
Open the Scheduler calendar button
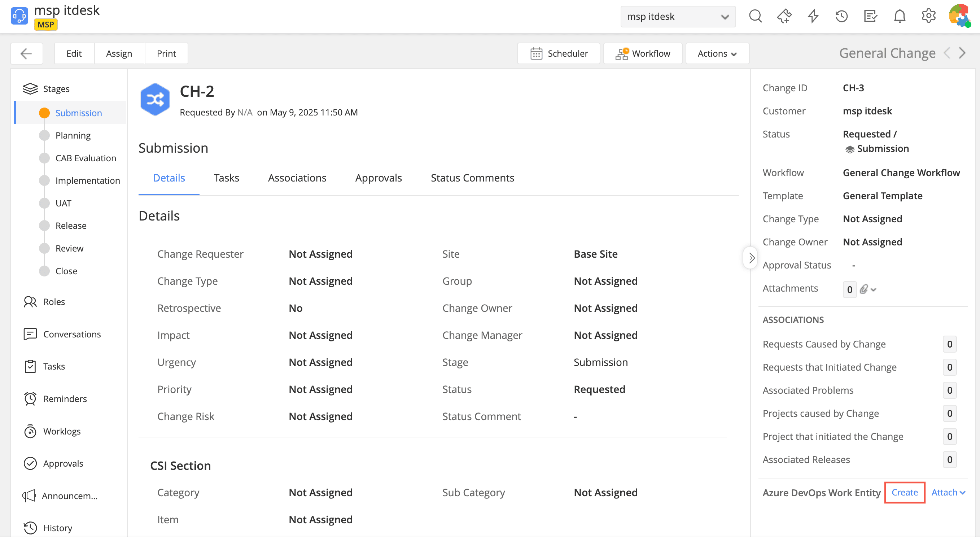(559, 54)
